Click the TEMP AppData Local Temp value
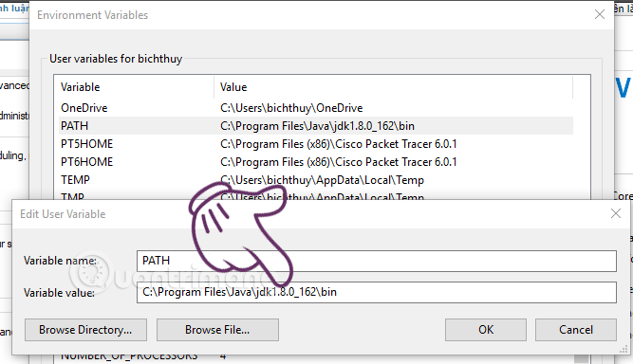 (x=322, y=180)
